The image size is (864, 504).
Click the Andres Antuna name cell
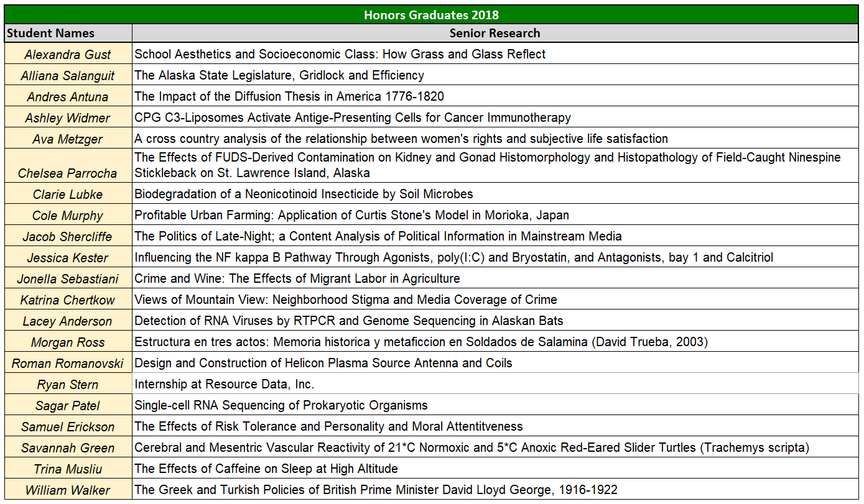[x=65, y=96]
